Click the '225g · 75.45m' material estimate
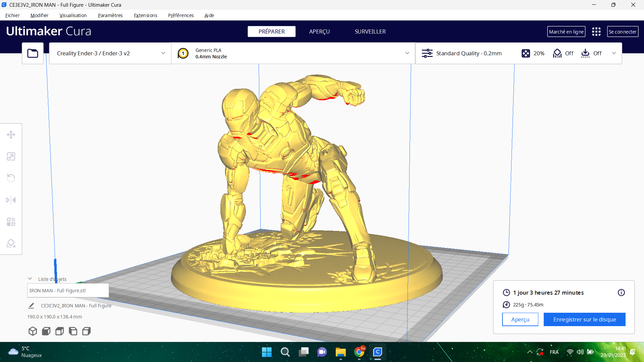The image size is (644, 362). 528,305
